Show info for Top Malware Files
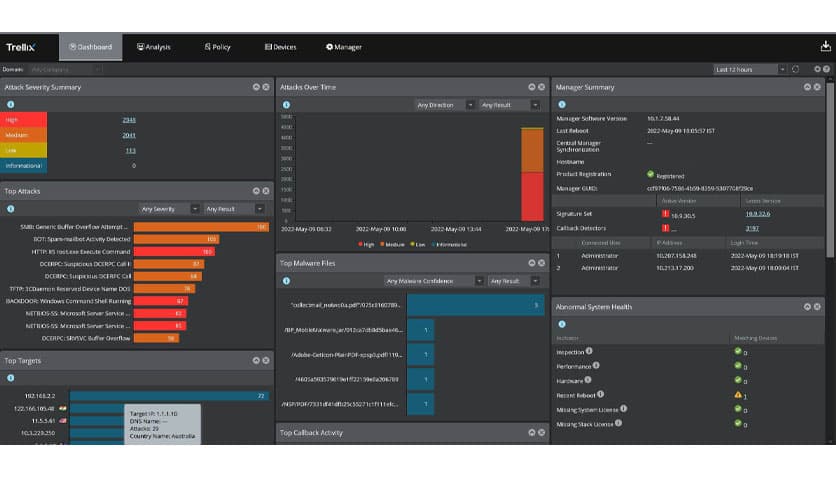 [x=286, y=281]
